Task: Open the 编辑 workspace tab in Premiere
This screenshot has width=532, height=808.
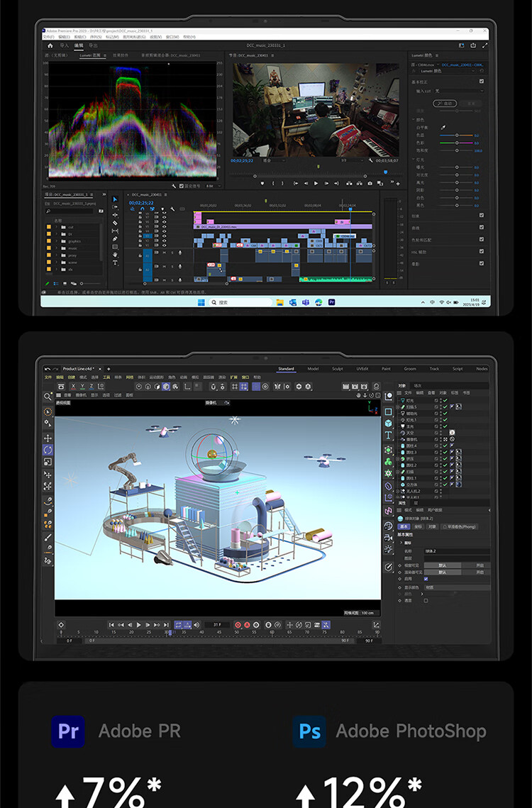Action: coord(79,45)
